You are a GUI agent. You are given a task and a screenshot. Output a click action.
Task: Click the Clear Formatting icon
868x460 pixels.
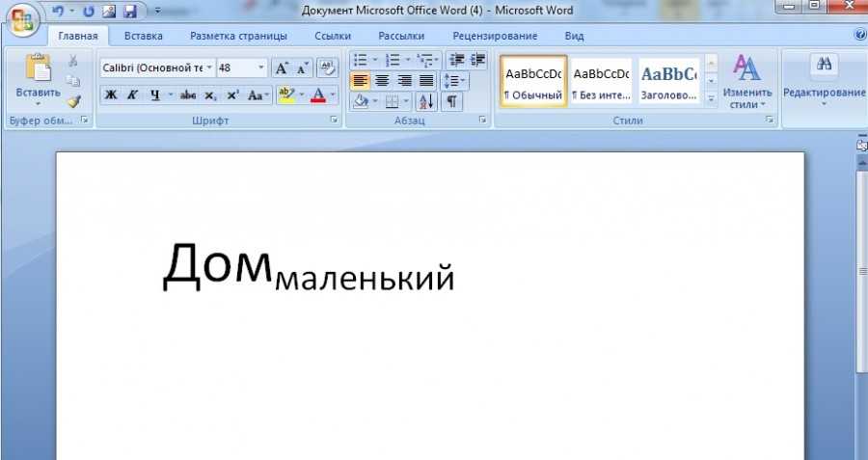(x=327, y=68)
